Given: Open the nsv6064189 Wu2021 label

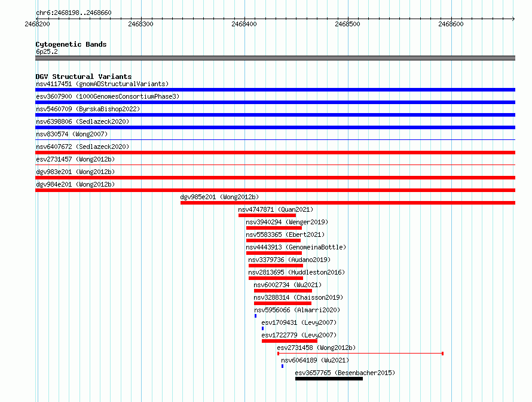Looking at the screenshot, I should (315, 360).
